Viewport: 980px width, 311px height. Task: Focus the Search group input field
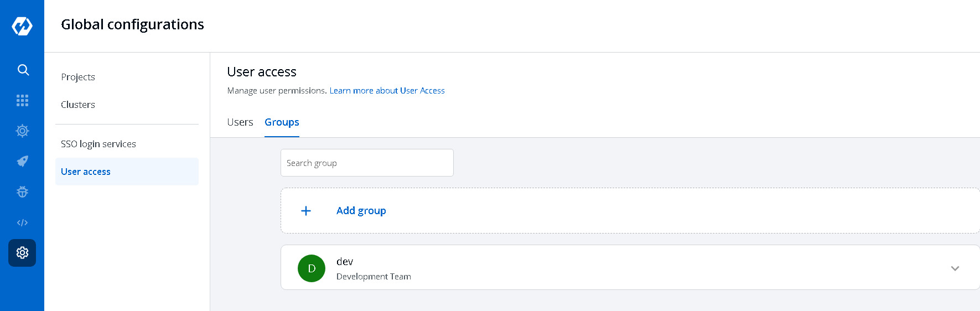point(367,163)
